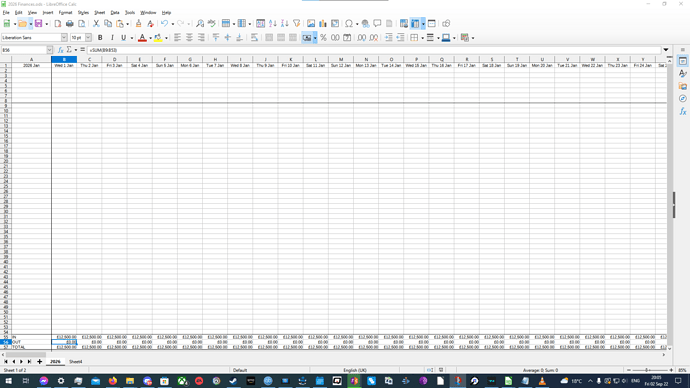Open Conditional Formatting dropdown arrow
This screenshot has height=388, width=690.
473,38
